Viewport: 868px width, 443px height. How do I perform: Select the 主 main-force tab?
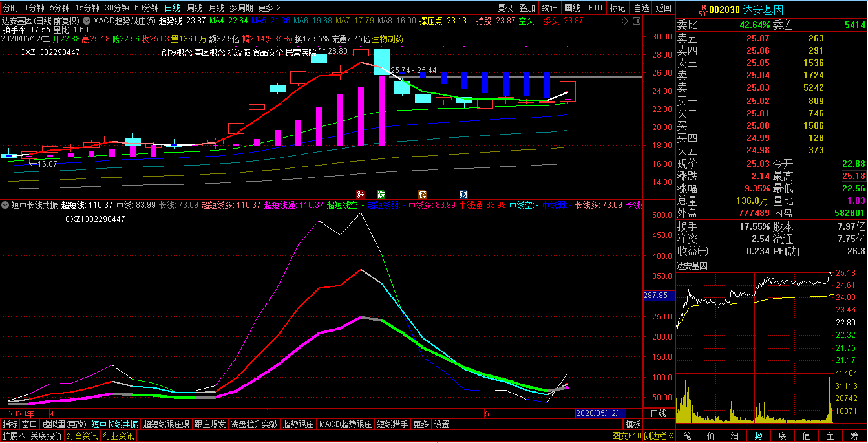tap(831, 437)
